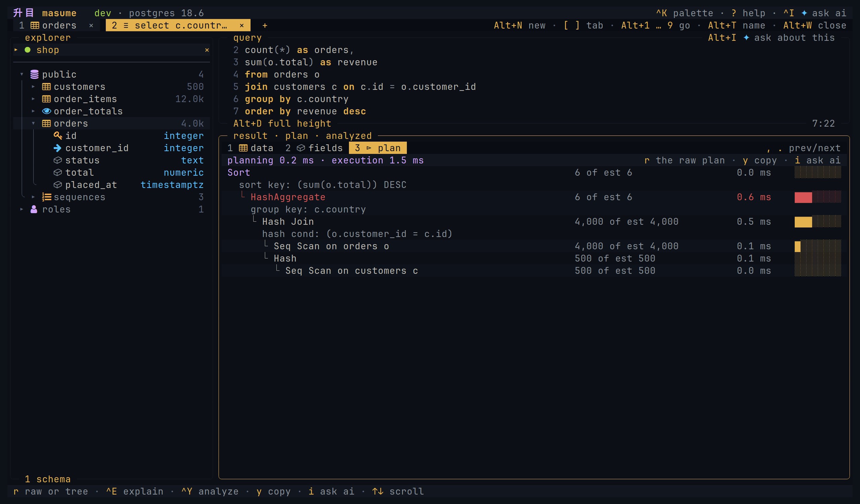Viewport: 860px width, 504px height.
Task: Expand the roles tree node
Action: (21, 209)
